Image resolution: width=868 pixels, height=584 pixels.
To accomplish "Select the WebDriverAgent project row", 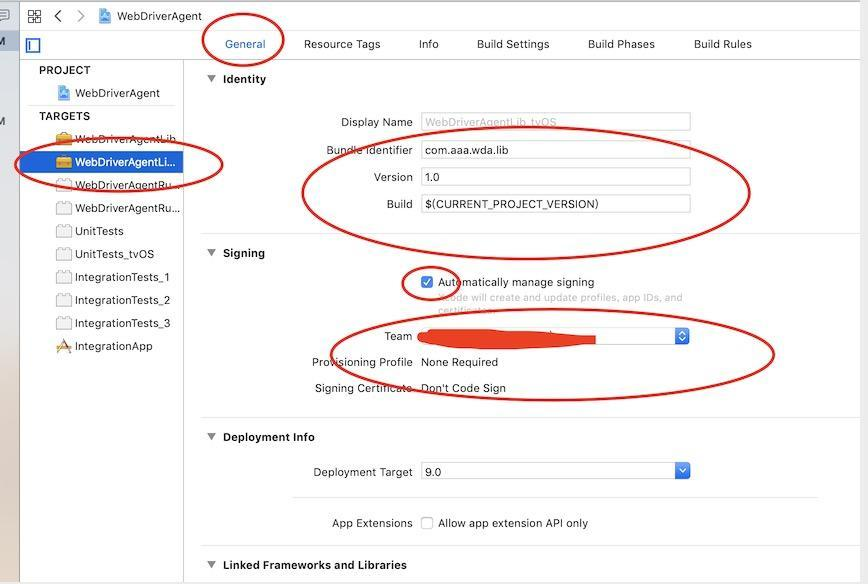I will pos(104,93).
